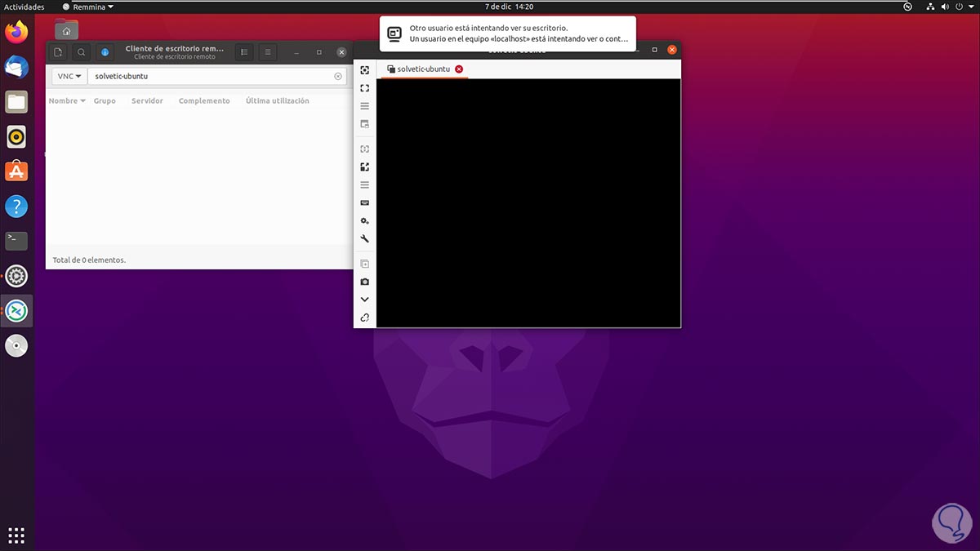Click the Última utilización column header
The image size is (980, 551).
tap(277, 101)
